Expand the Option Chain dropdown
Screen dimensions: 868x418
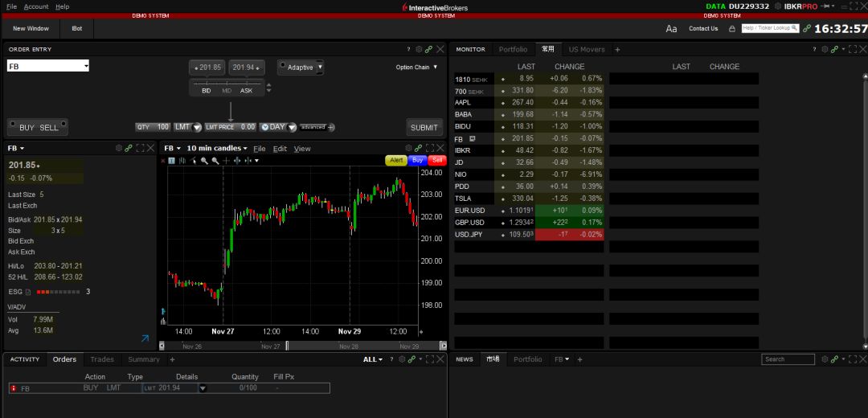417,68
